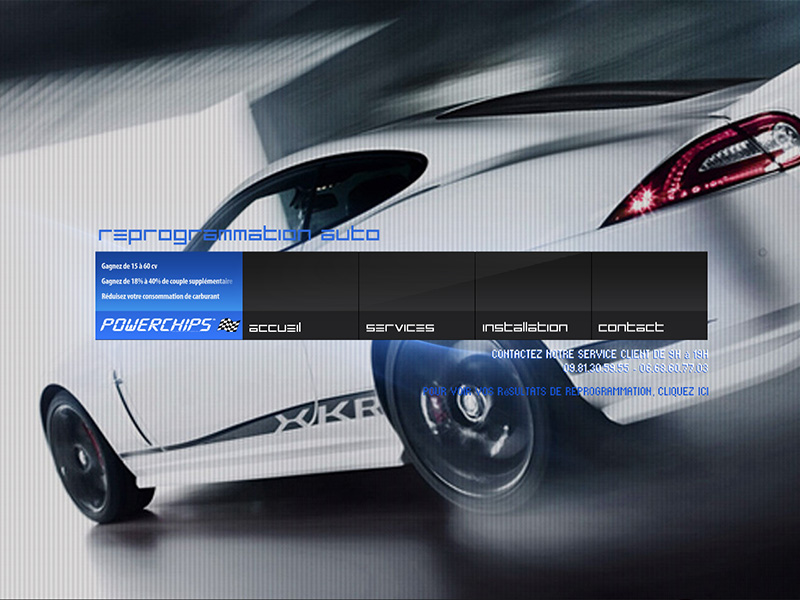The height and width of the screenshot is (600, 800).
Task: Click the Powerchips logo
Action: coord(156,325)
